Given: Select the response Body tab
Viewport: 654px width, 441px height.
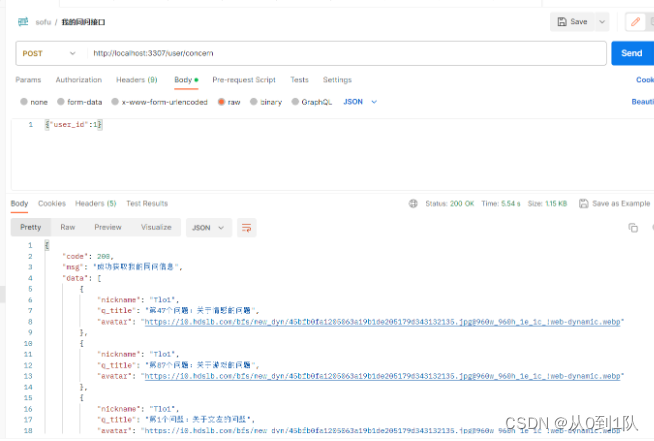Looking at the screenshot, I should click(x=19, y=204).
